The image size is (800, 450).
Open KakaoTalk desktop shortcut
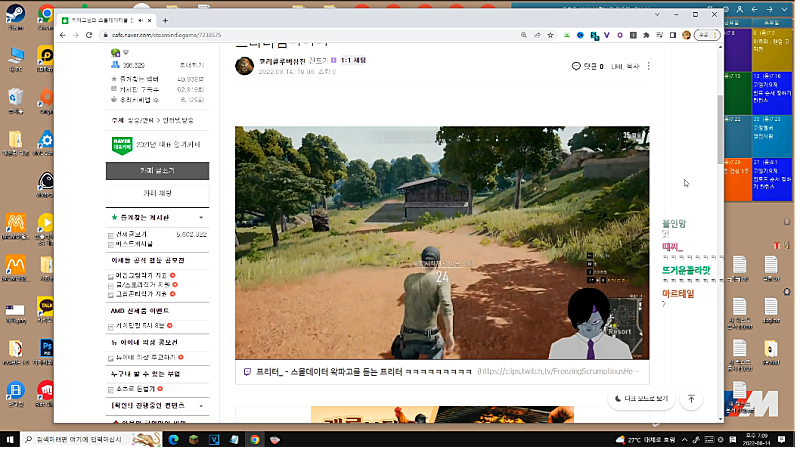coord(45,305)
